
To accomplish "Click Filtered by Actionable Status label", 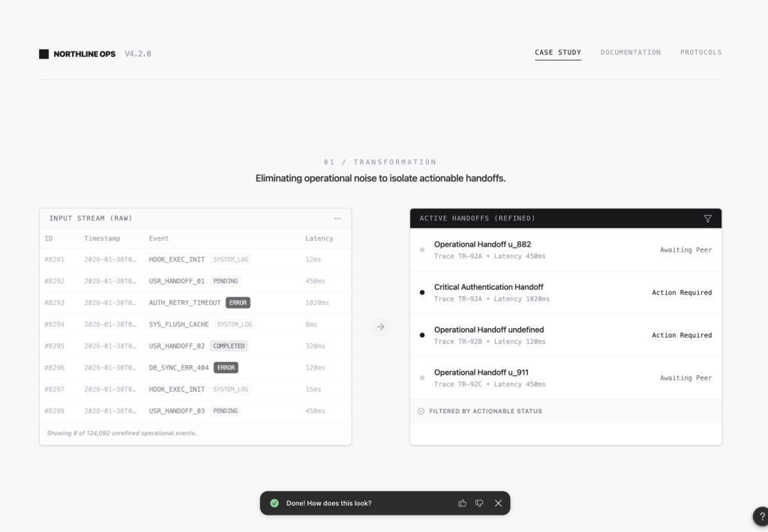I will coord(486,411).
